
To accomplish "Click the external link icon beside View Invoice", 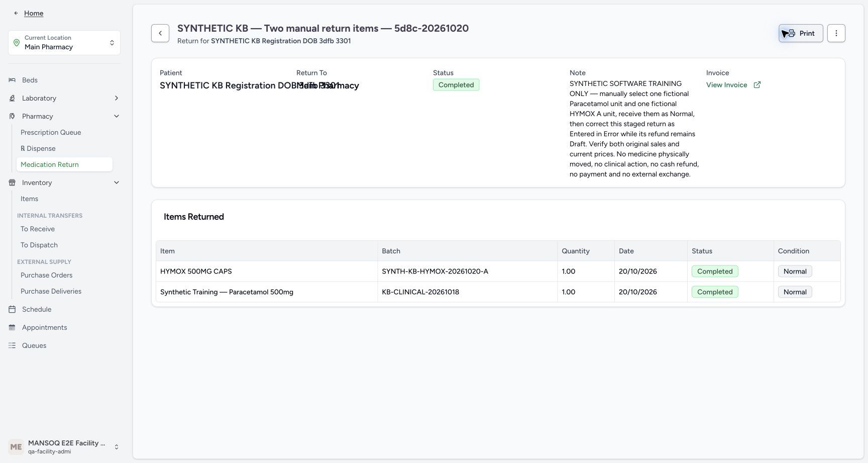I will [x=757, y=85].
